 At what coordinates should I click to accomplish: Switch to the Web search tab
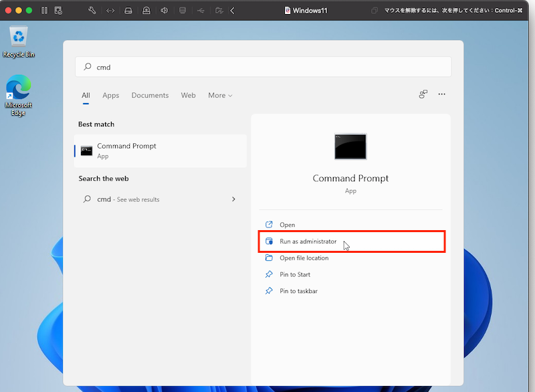tap(189, 96)
